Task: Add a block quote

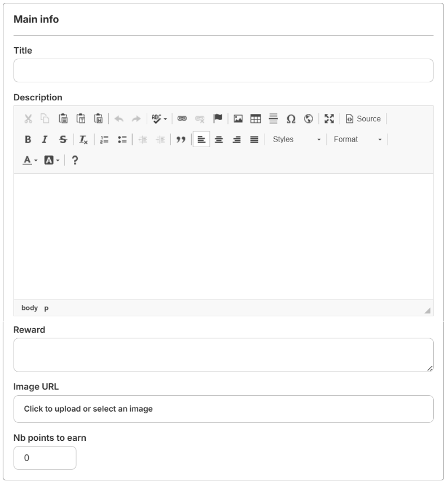Action: (x=181, y=139)
